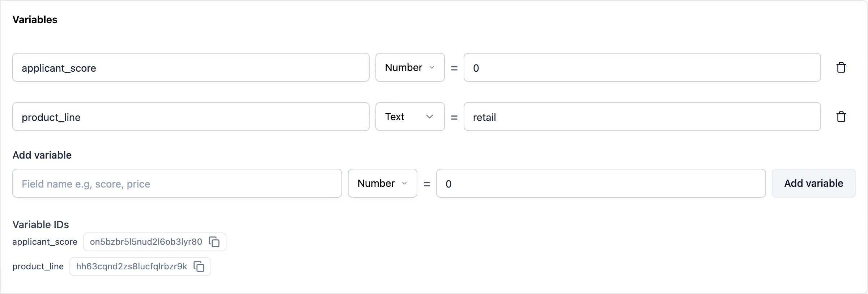Screen dimensions: 868x294
Task: Click the Variables heading
Action: (35, 20)
